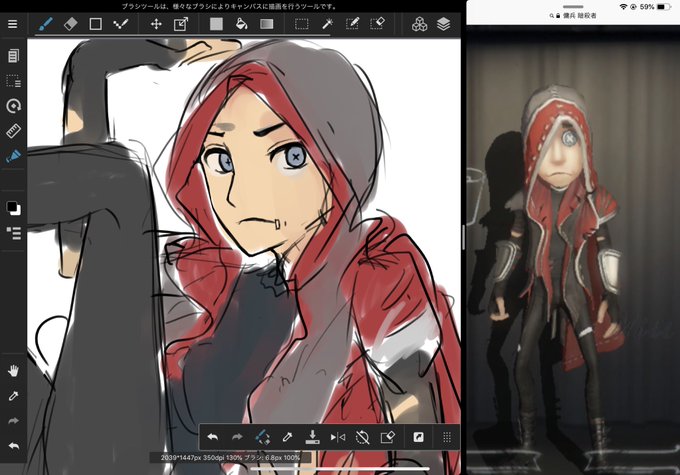
Task: Tap redo arrow in left sidebar
Action: coord(13,421)
